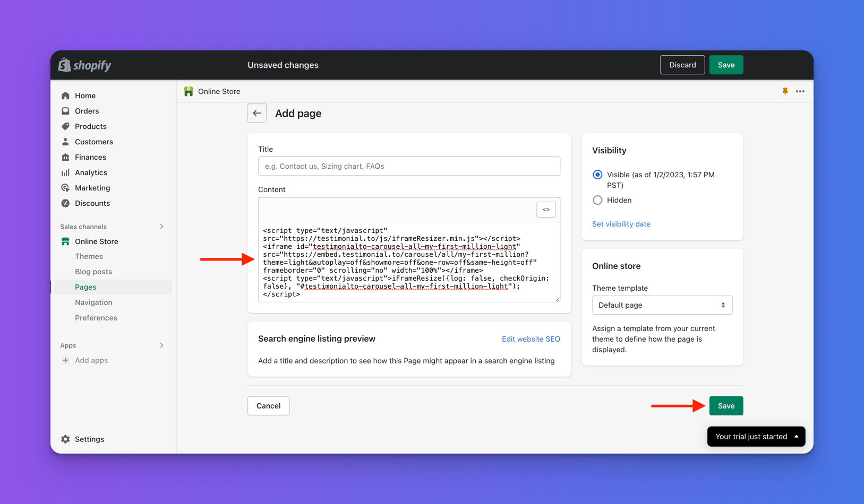Go to Themes in Online Store menu
Image resolution: width=864 pixels, height=504 pixels.
89,256
